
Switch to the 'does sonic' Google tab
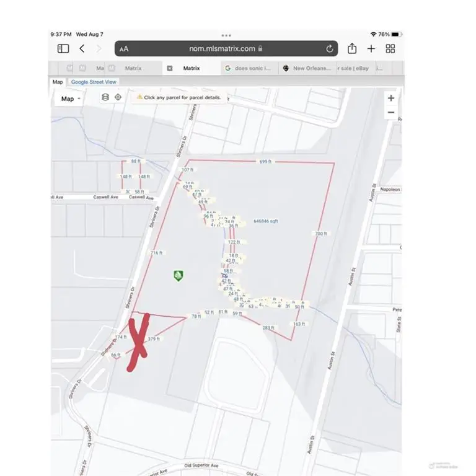248,68
